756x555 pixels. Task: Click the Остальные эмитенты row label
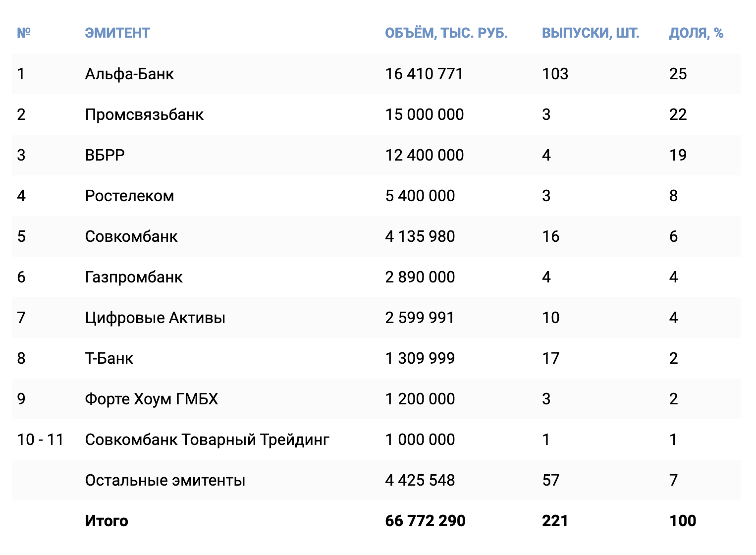pyautogui.click(x=165, y=480)
